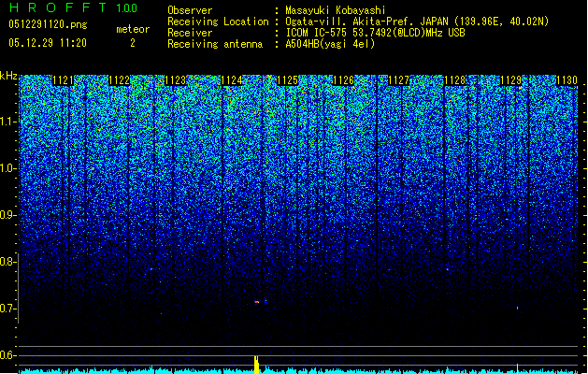Click the 1122 time marker
The image size is (588, 374).
tap(120, 80)
